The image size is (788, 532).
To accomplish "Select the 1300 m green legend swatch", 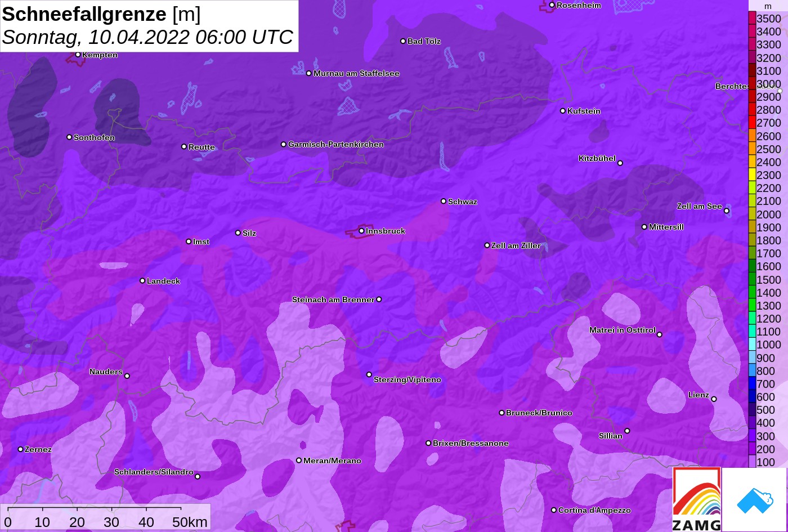I will [752, 306].
